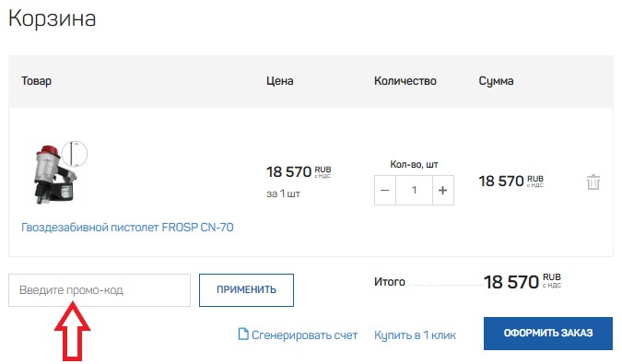The width and height of the screenshot is (622, 364).
Task: Select the Купить в 1 клик link
Action: [415, 335]
